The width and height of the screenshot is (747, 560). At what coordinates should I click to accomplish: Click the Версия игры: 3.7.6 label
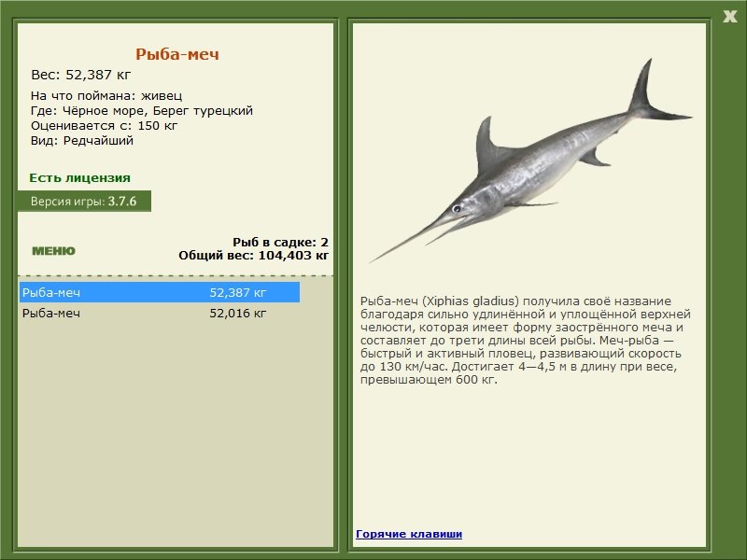tap(84, 201)
